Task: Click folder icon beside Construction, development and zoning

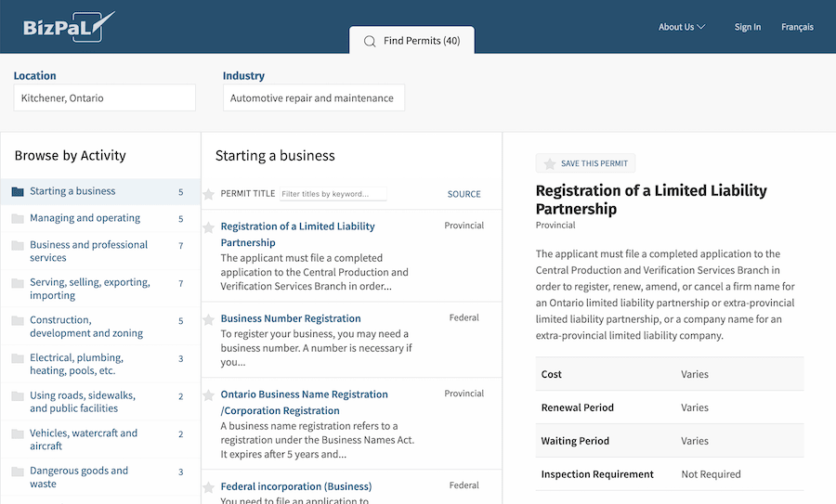Action: click(18, 321)
